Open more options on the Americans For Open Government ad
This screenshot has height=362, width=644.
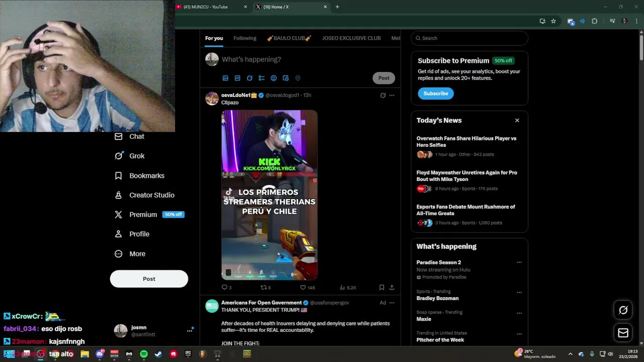(x=392, y=303)
